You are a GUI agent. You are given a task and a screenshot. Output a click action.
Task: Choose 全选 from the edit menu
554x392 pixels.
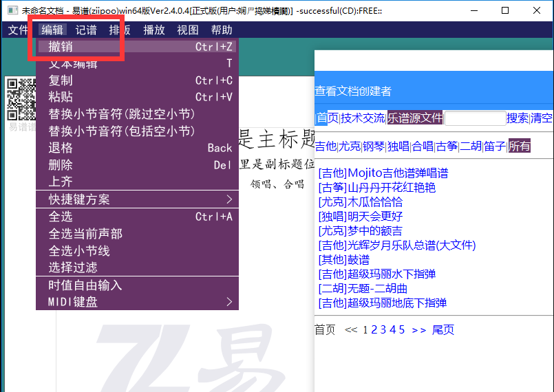137,217
